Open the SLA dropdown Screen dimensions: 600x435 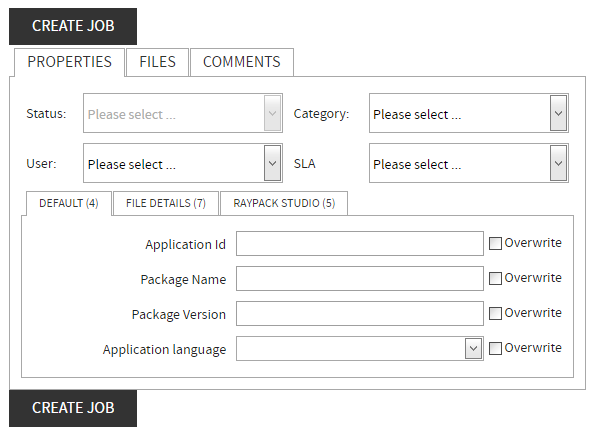[x=468, y=164]
